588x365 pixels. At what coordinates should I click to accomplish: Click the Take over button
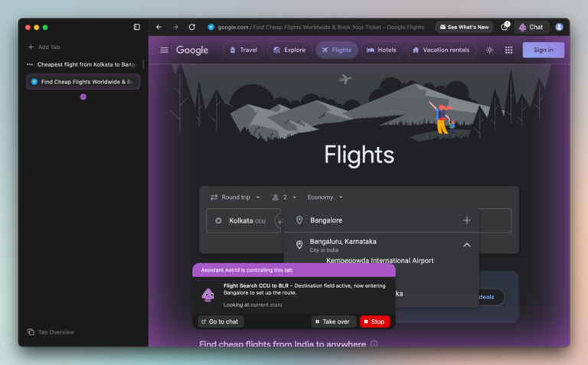(x=333, y=321)
